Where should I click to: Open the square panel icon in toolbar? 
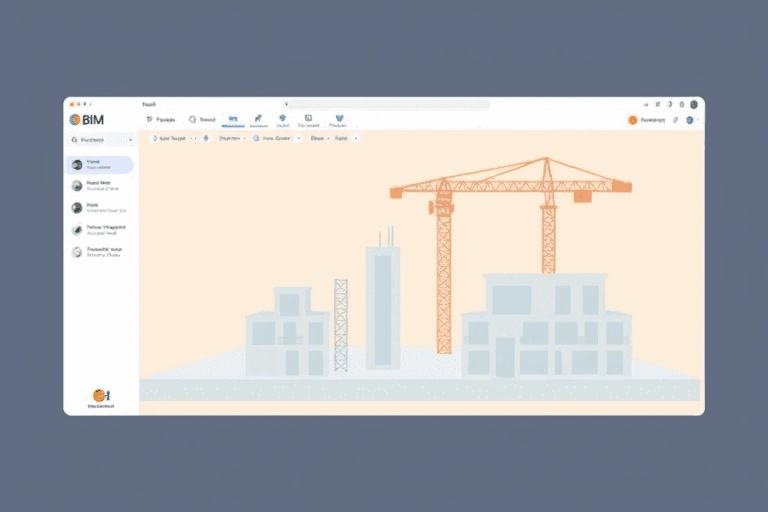pos(308,120)
